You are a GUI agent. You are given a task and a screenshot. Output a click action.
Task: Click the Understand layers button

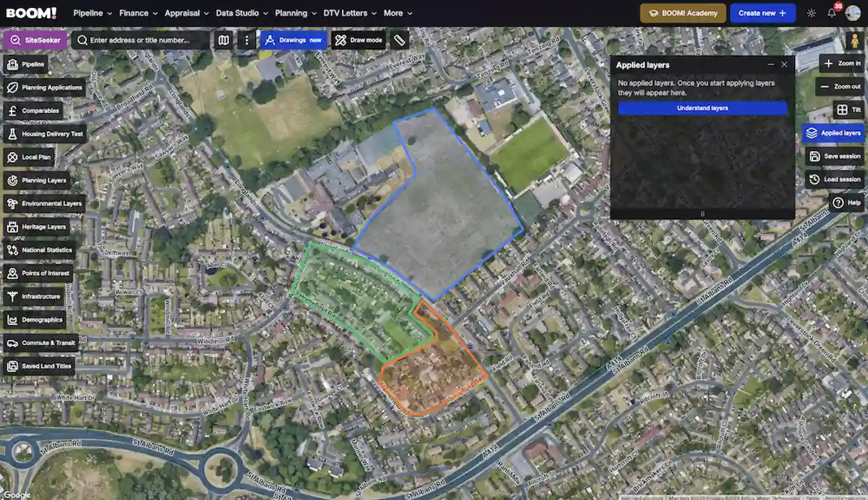point(701,108)
